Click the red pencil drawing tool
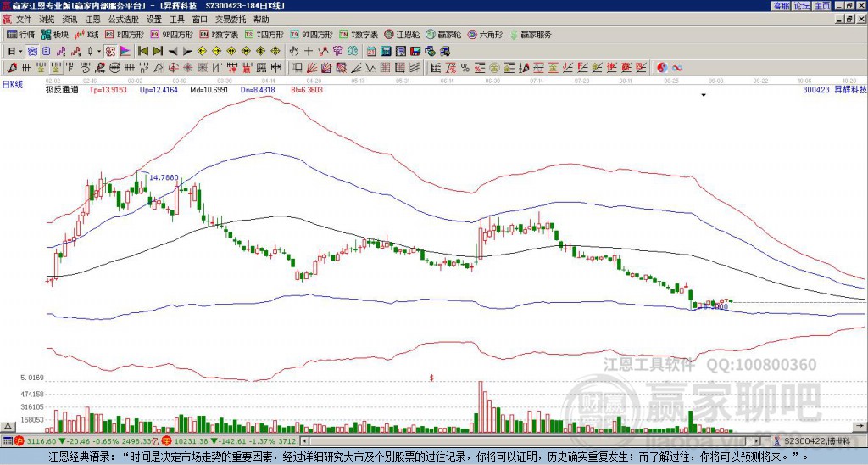 [12, 68]
